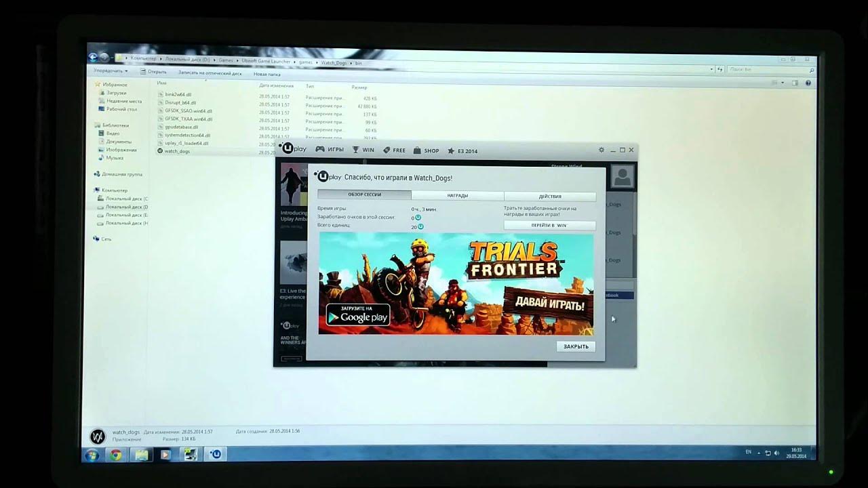The height and width of the screenshot is (488, 868).
Task: Click the volume icon in the system tray
Action: click(x=777, y=452)
